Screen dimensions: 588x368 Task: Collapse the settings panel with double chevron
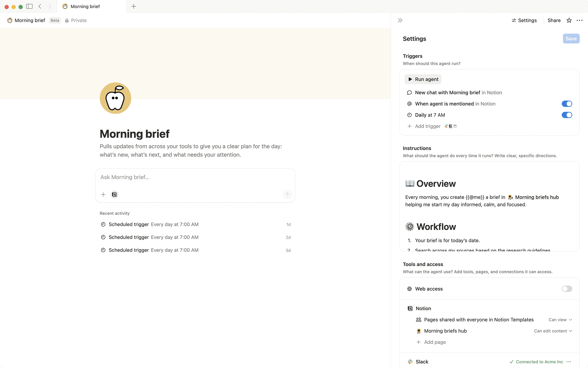[x=400, y=20]
